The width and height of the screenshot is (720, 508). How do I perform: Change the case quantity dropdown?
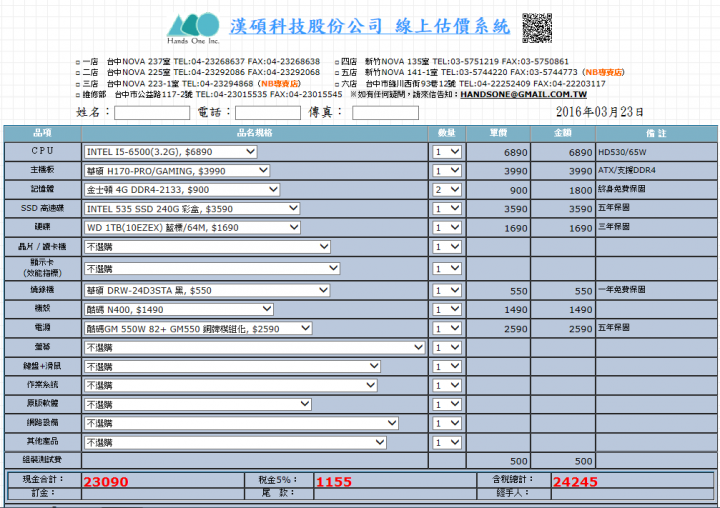tap(447, 310)
